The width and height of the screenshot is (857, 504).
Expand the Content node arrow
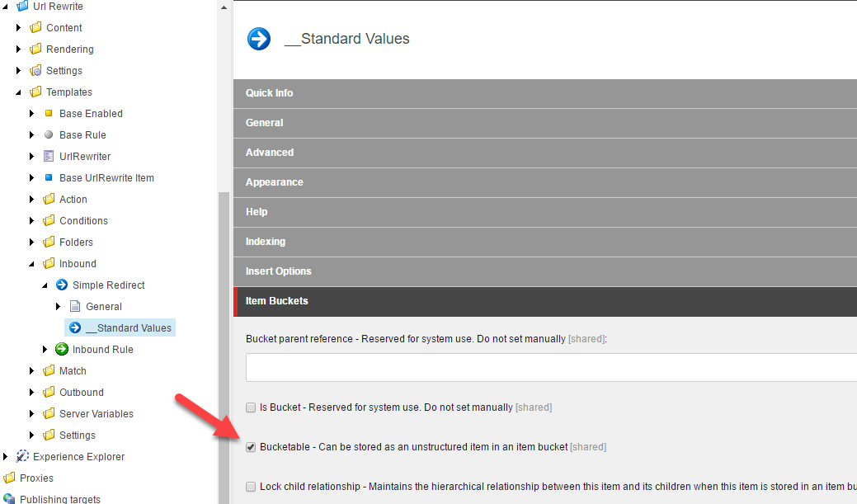19,27
